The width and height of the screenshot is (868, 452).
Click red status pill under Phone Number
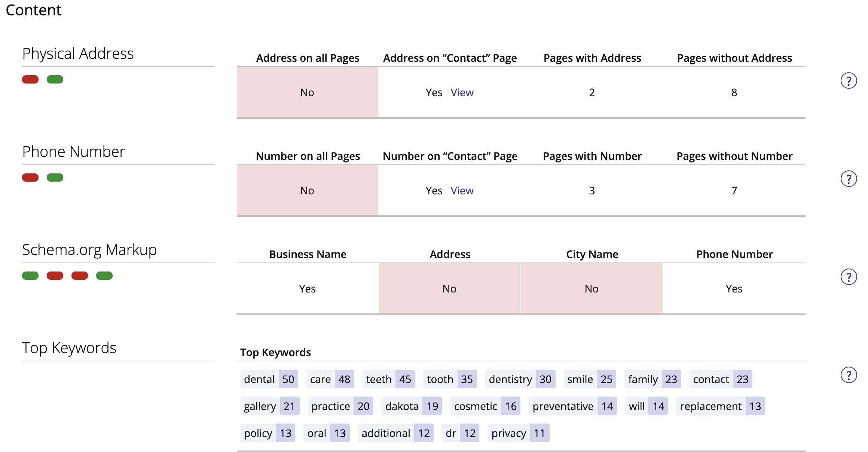30,178
